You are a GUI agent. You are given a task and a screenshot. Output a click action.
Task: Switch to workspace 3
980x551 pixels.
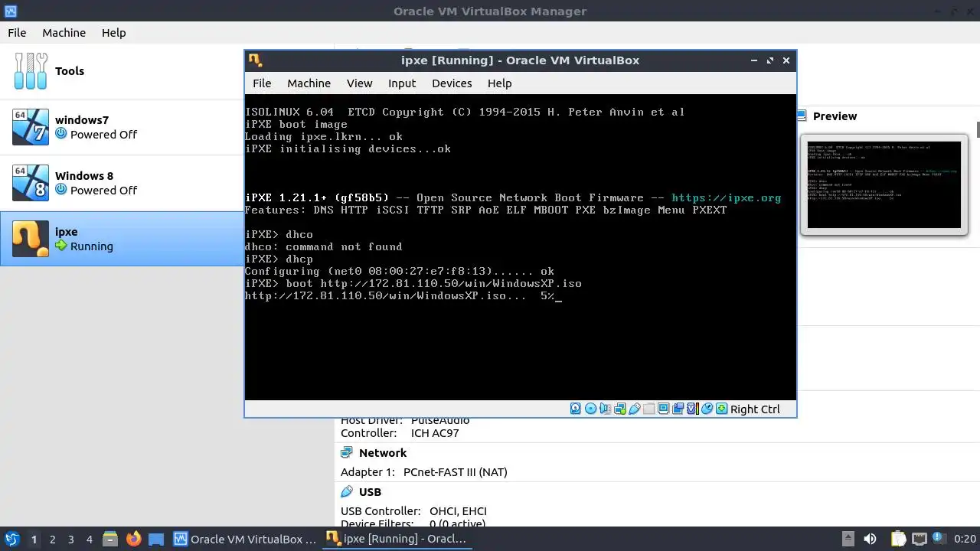coord(70,539)
